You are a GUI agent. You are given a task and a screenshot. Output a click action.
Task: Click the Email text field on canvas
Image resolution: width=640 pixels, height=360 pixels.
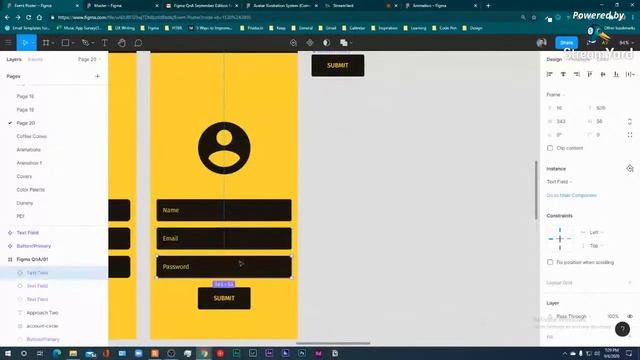click(x=224, y=238)
